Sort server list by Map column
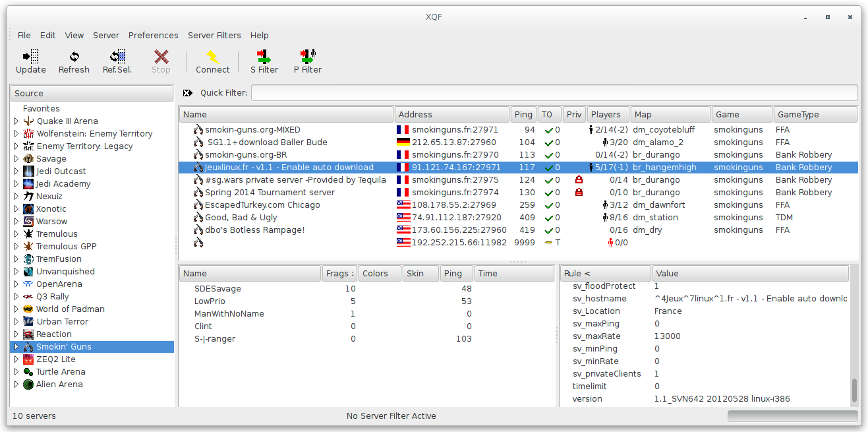 click(670, 115)
